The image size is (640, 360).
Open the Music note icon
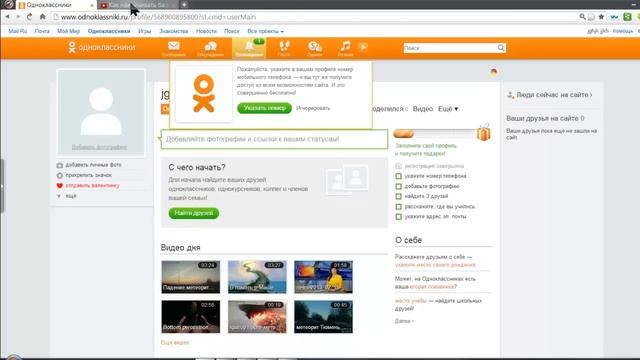tap(345, 48)
